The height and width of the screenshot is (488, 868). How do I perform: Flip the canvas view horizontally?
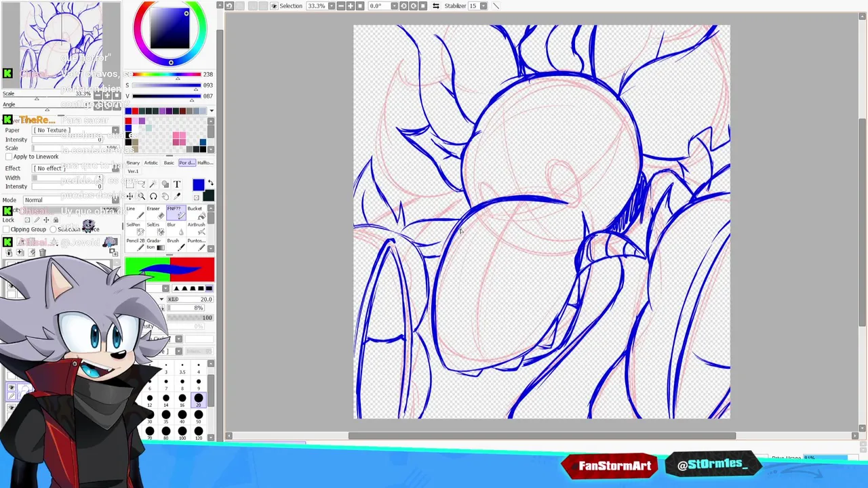(x=435, y=5)
